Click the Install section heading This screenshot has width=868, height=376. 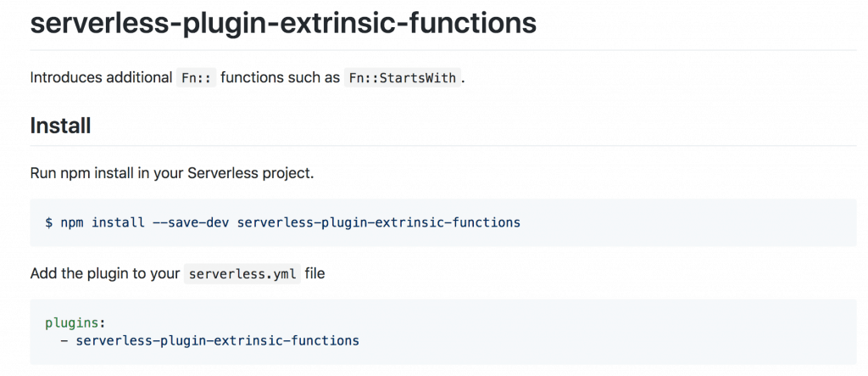point(60,126)
